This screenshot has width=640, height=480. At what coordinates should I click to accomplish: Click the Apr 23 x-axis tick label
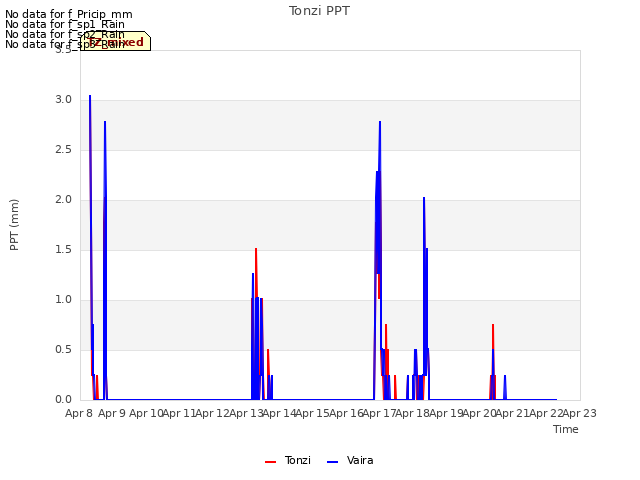tap(580, 413)
